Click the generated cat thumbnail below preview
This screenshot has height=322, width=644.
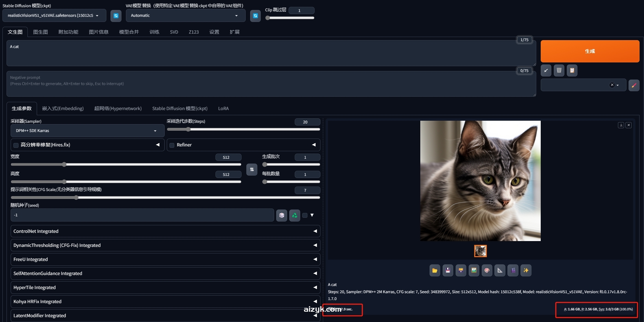point(480,251)
